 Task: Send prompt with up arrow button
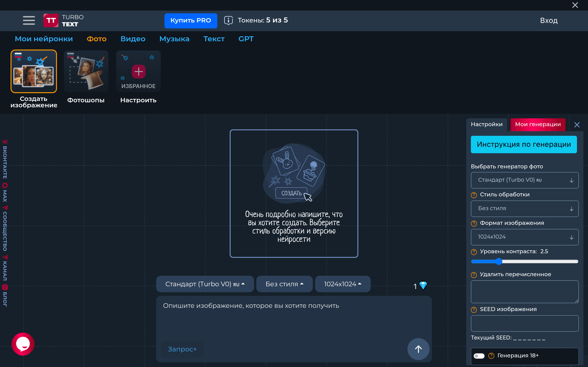(418, 349)
